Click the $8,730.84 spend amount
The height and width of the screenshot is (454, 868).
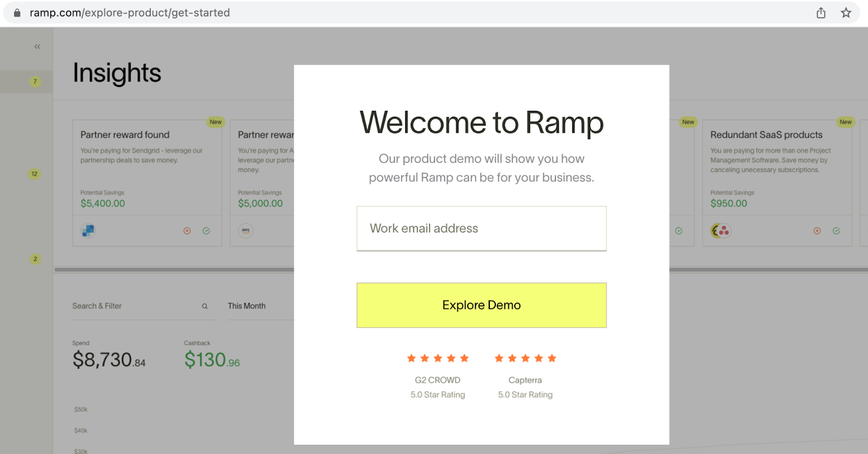(x=109, y=360)
